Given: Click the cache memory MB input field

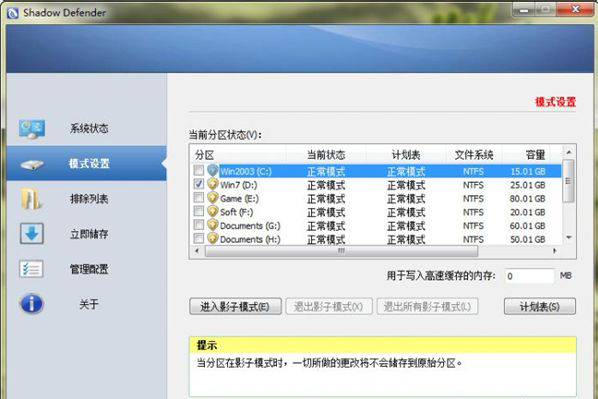Looking at the screenshot, I should coord(529,276).
